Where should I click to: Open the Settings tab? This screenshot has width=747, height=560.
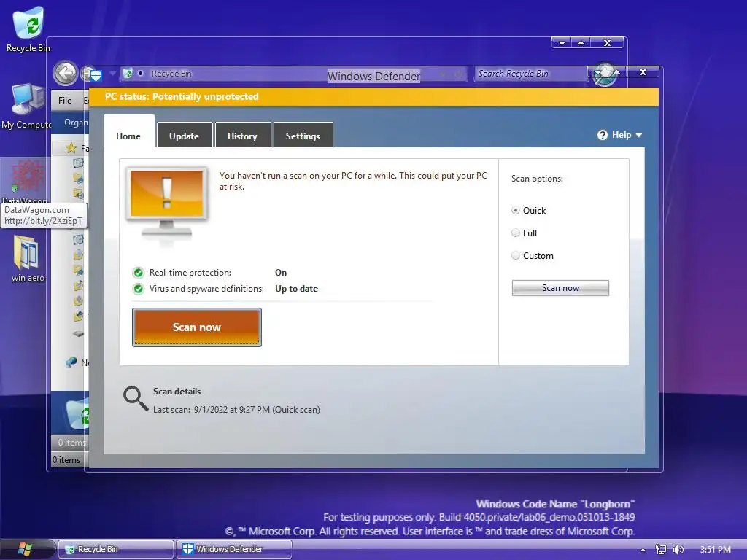coord(303,136)
